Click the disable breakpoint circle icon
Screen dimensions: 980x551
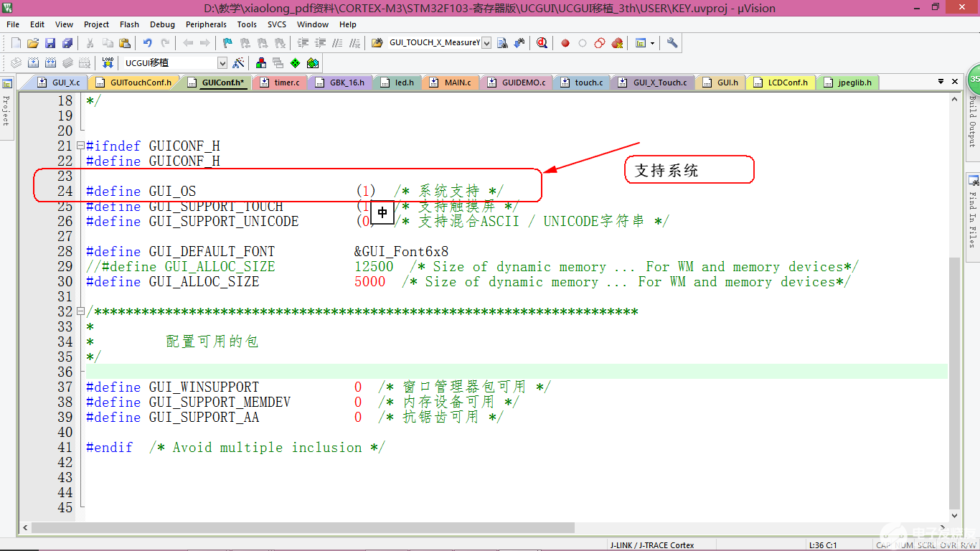coord(583,43)
